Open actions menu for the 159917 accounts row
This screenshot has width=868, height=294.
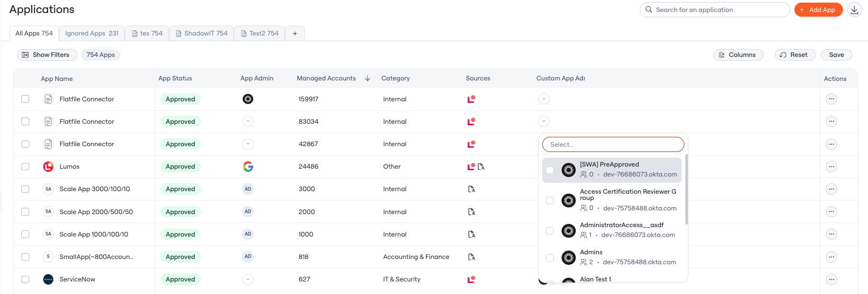(831, 99)
